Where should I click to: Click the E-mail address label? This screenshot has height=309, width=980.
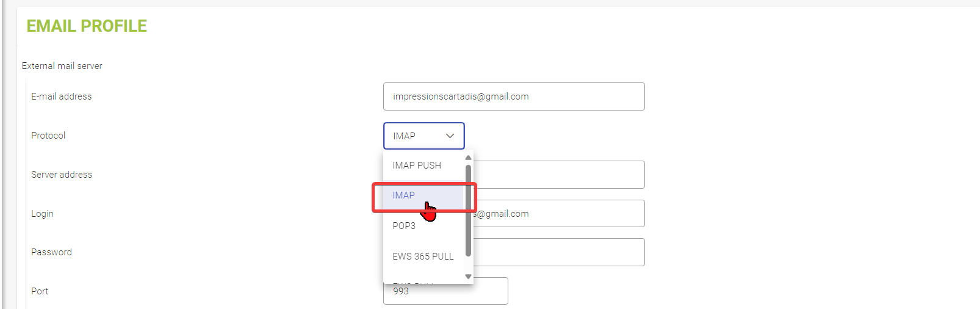[62, 96]
